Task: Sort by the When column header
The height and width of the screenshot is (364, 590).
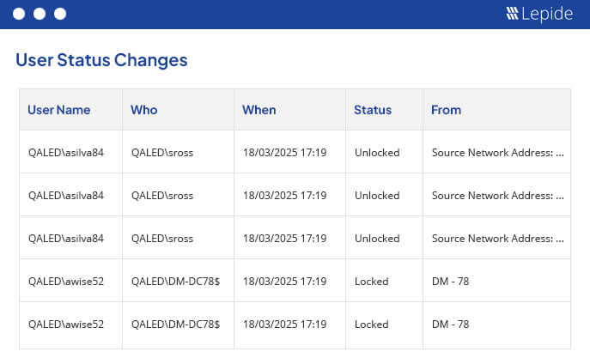Action: click(x=259, y=110)
